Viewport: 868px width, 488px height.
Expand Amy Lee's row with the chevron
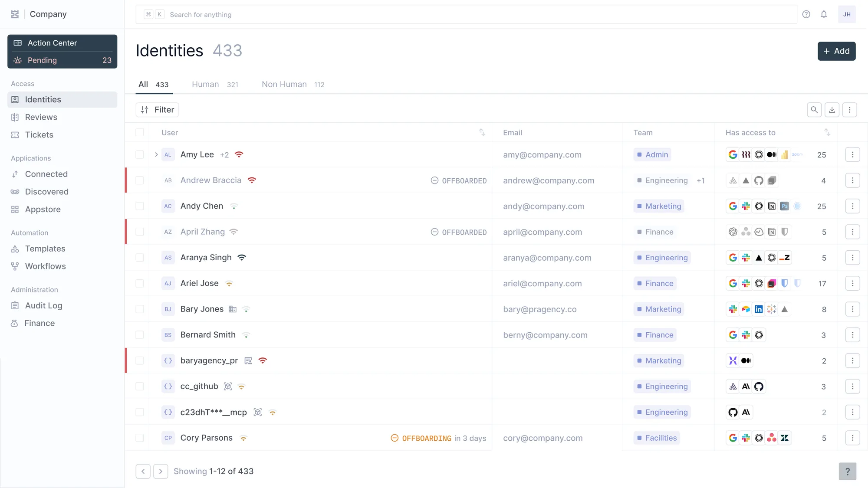click(156, 154)
